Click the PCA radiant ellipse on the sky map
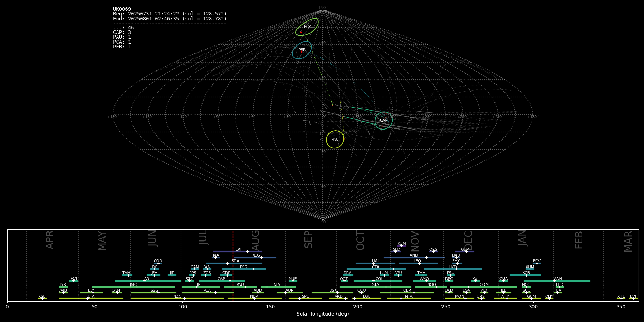Image resolution: width=644 pixels, height=322 pixels. [x=307, y=27]
